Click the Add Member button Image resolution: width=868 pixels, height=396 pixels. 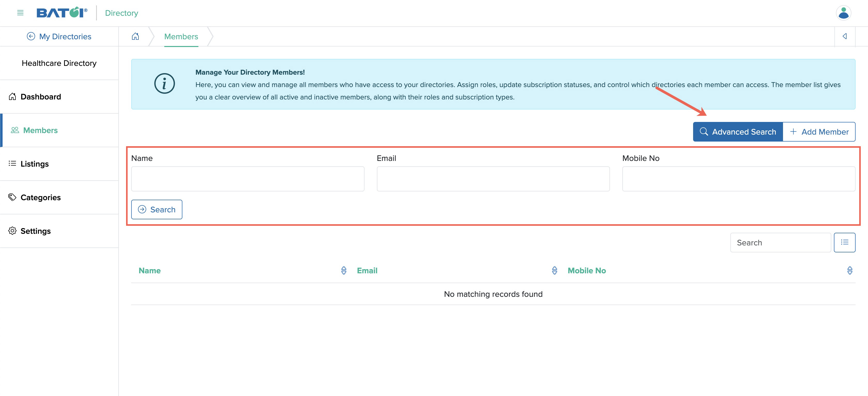pyautogui.click(x=819, y=131)
